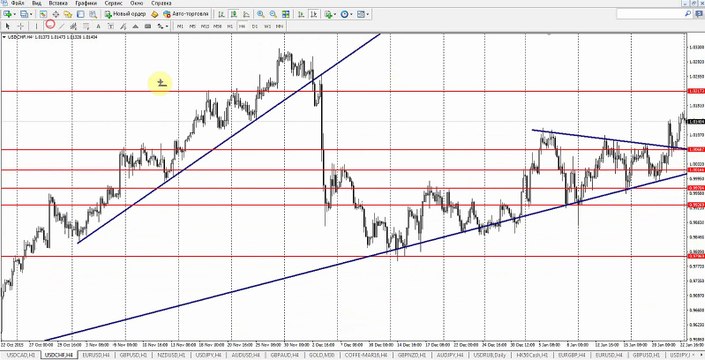
Task: Select the arrow cursor tool
Action: 8,26
